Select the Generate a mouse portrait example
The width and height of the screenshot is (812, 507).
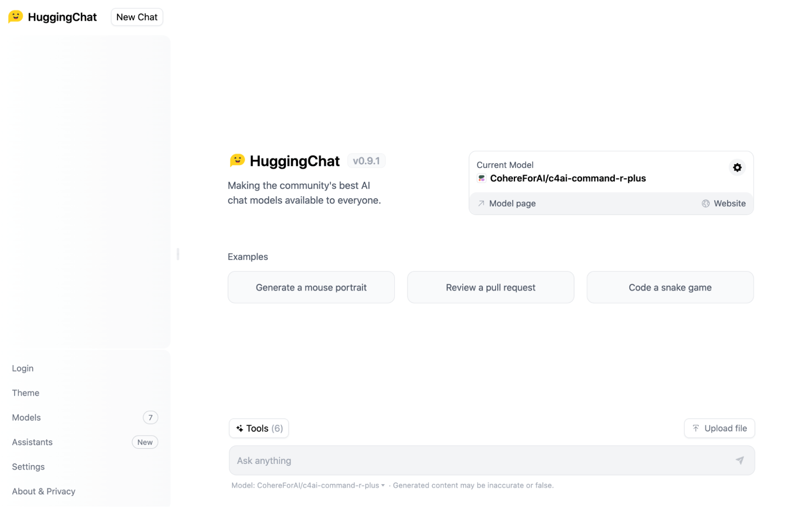point(311,287)
